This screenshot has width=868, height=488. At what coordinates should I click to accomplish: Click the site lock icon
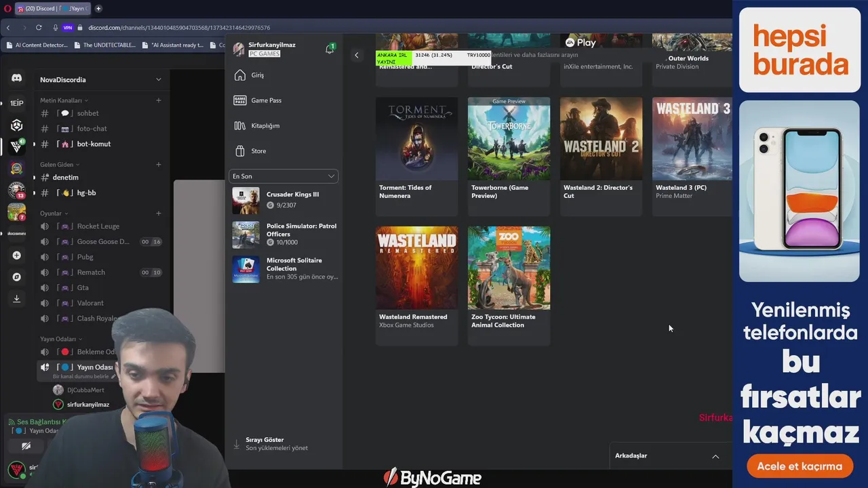pos(81,28)
